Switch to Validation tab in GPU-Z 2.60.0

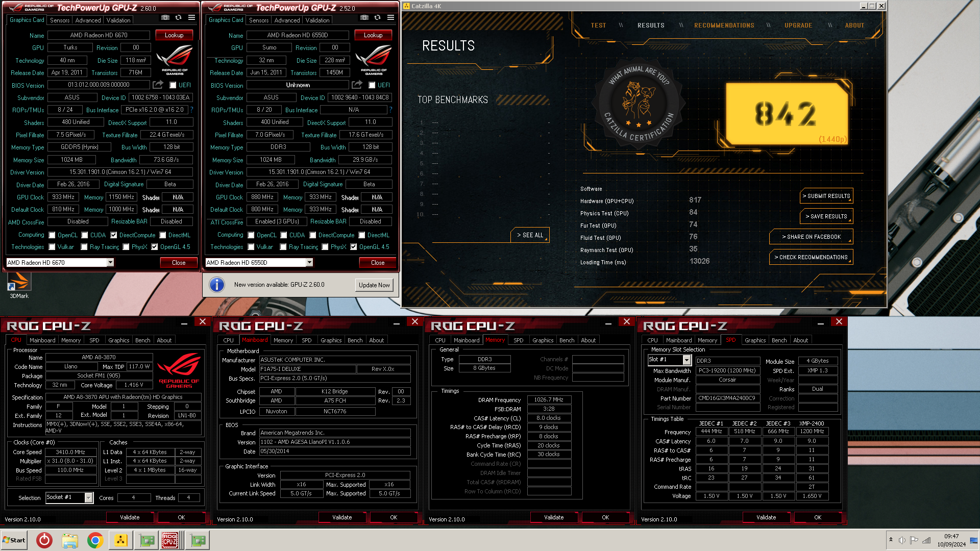pos(118,20)
